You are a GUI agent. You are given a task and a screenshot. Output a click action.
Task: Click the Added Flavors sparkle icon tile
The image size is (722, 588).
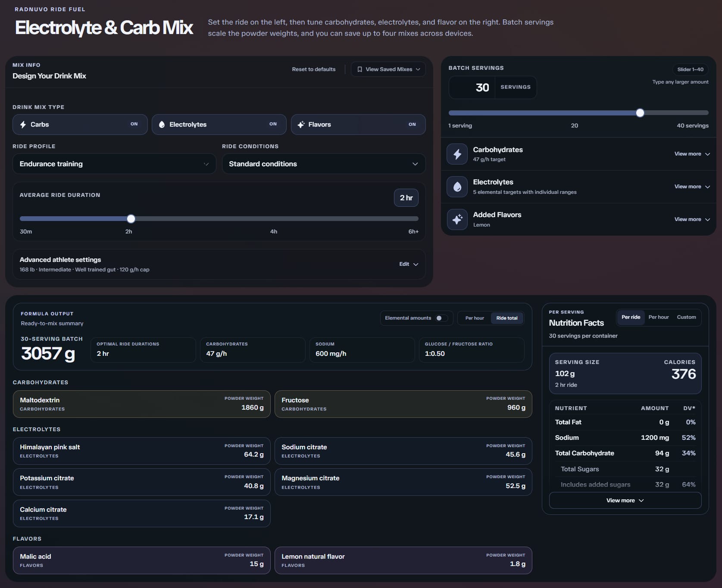[x=457, y=219]
